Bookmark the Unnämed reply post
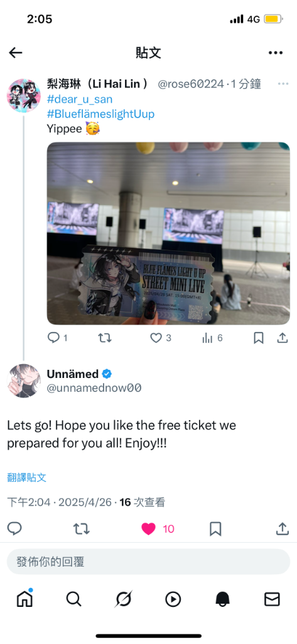Screen dimensions: 297x644 tap(215, 529)
